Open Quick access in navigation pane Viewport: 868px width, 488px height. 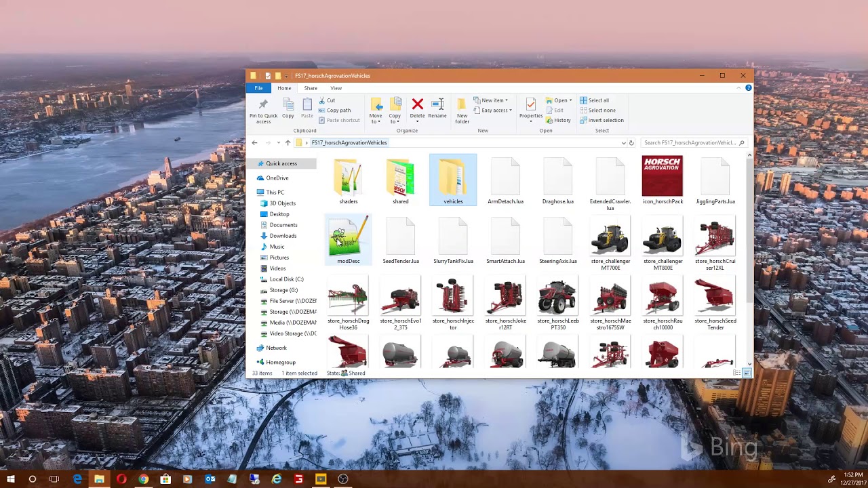(281, 163)
